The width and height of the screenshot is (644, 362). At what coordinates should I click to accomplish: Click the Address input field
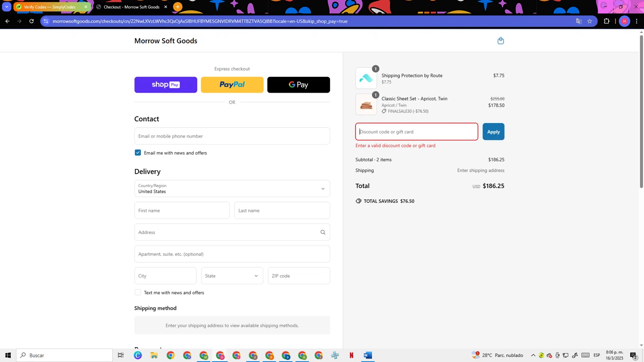click(232, 232)
